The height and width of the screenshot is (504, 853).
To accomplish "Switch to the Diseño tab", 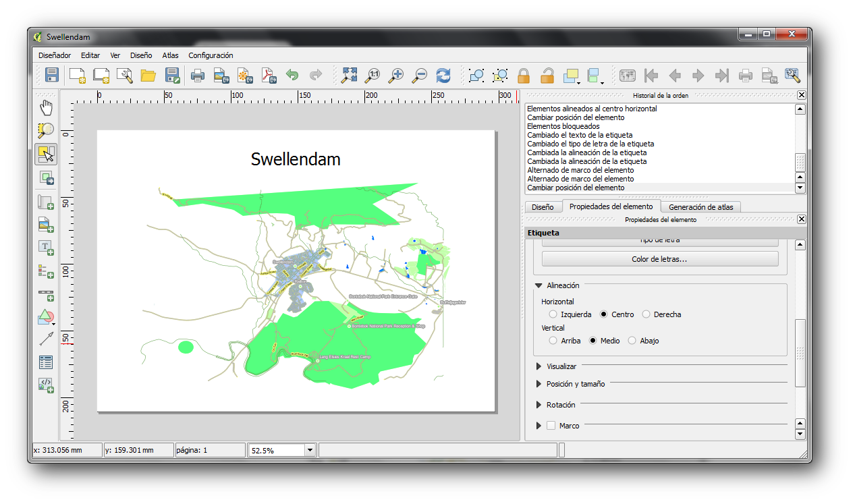I will (x=543, y=207).
